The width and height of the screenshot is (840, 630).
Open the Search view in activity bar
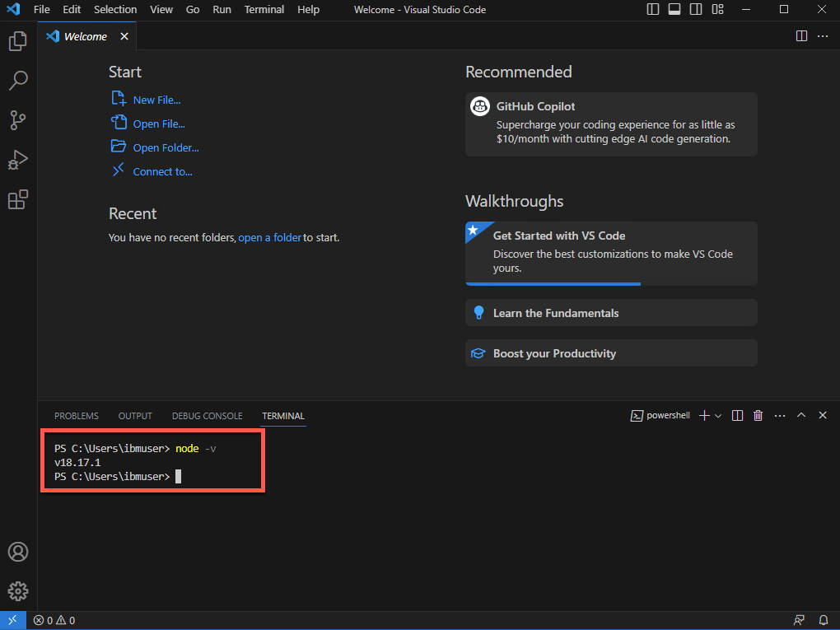click(18, 81)
